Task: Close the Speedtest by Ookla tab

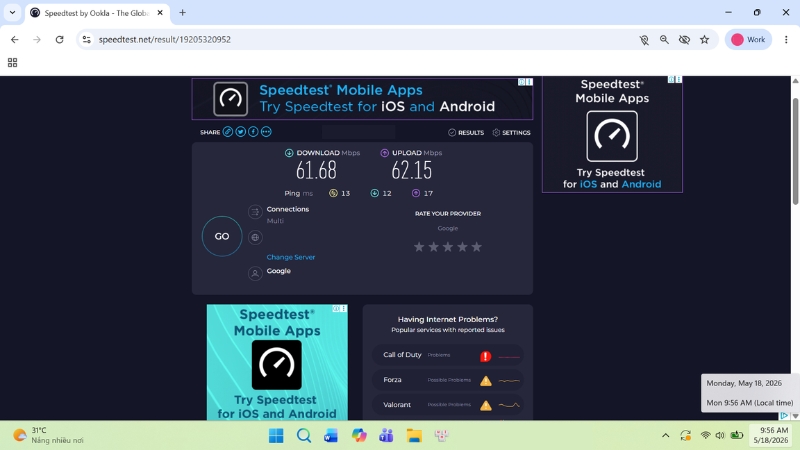Action: [x=160, y=13]
